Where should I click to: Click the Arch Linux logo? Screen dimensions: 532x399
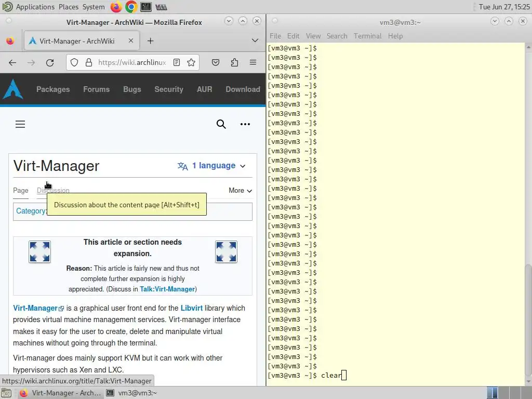13,89
